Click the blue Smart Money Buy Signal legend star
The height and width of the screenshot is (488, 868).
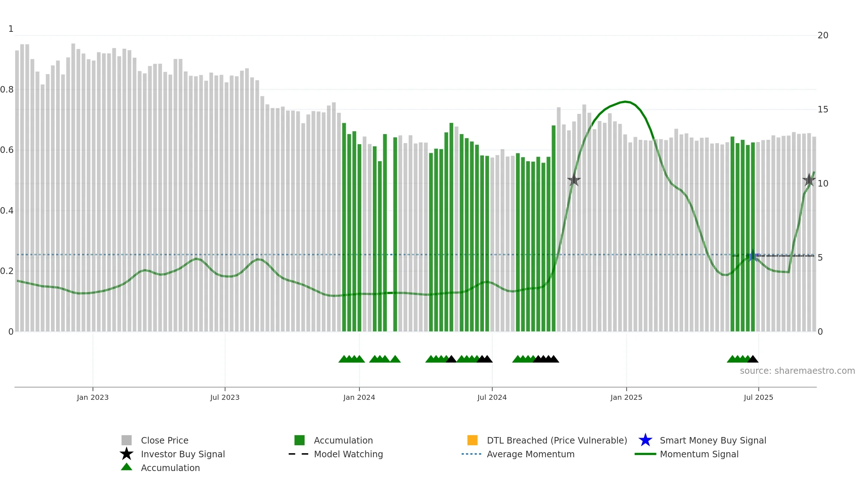click(645, 440)
